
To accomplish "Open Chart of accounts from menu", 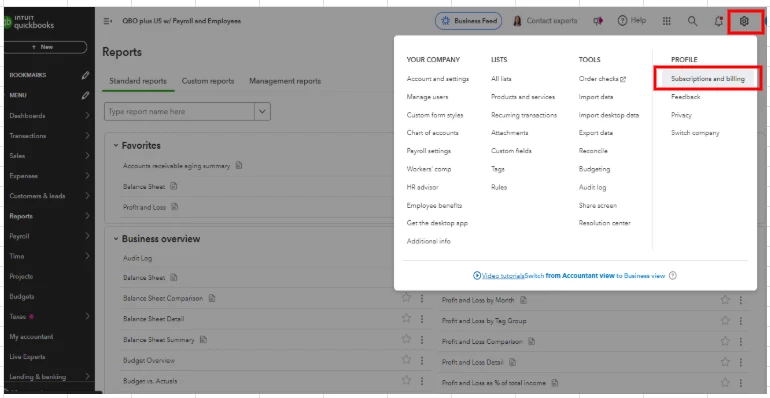I will 432,133.
